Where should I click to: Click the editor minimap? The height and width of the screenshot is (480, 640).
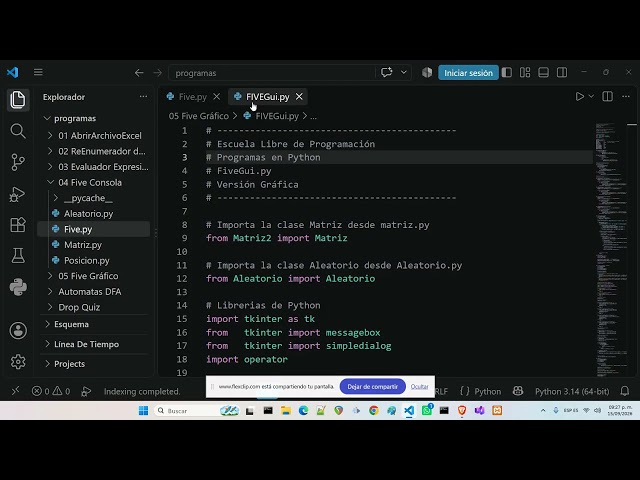tap(611, 249)
